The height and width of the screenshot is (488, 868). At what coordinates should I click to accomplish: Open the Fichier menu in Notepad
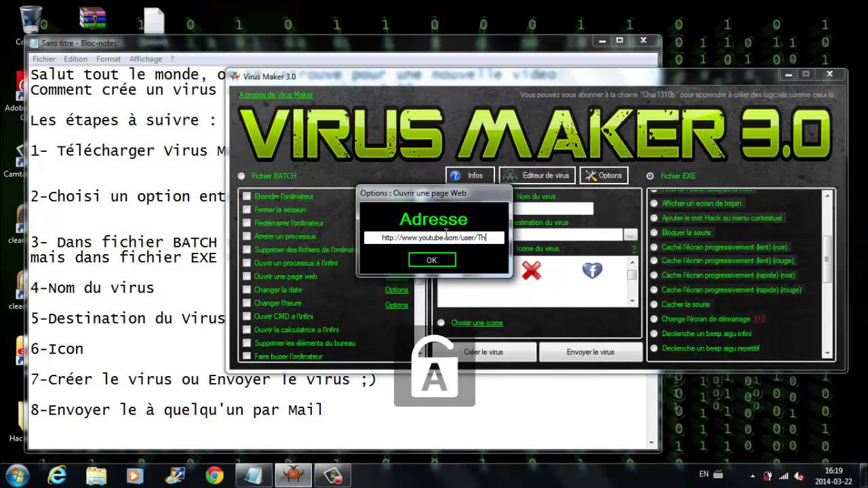click(44, 59)
